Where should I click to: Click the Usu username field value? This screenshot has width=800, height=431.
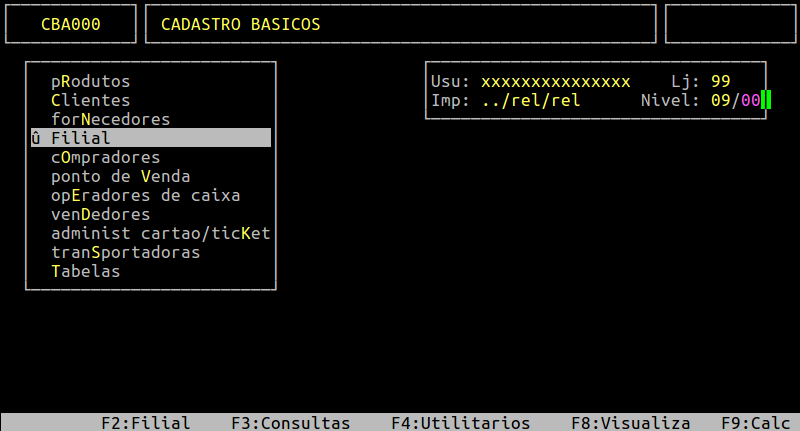point(555,81)
